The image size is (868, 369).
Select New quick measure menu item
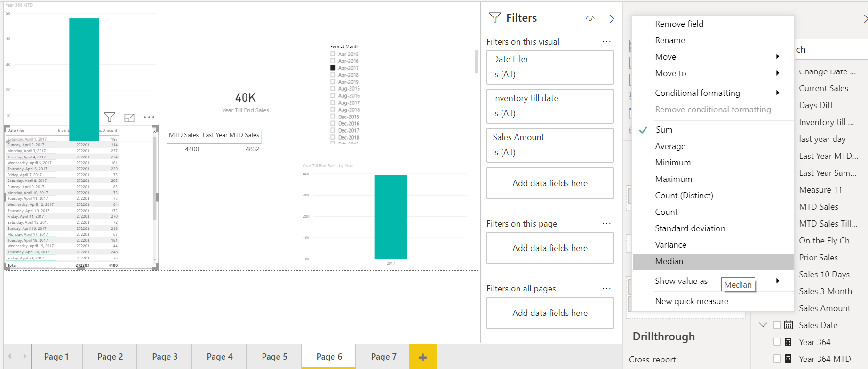tap(713, 301)
